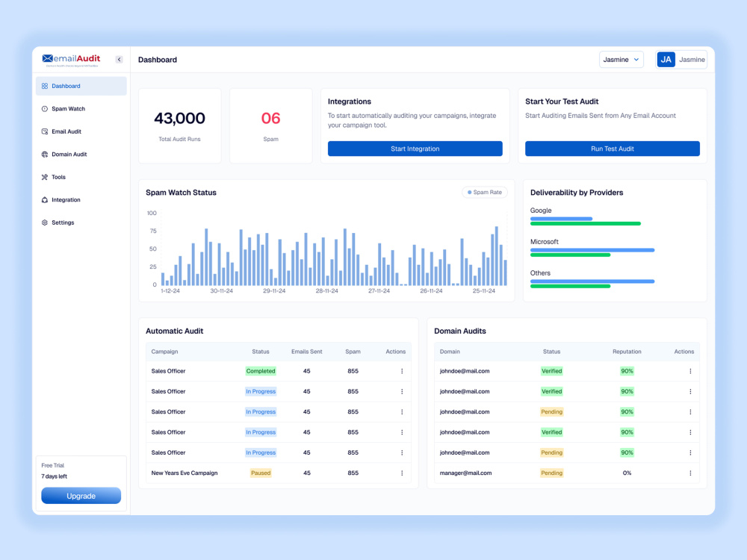
Task: Click the Emails Sent column header
Action: (307, 352)
